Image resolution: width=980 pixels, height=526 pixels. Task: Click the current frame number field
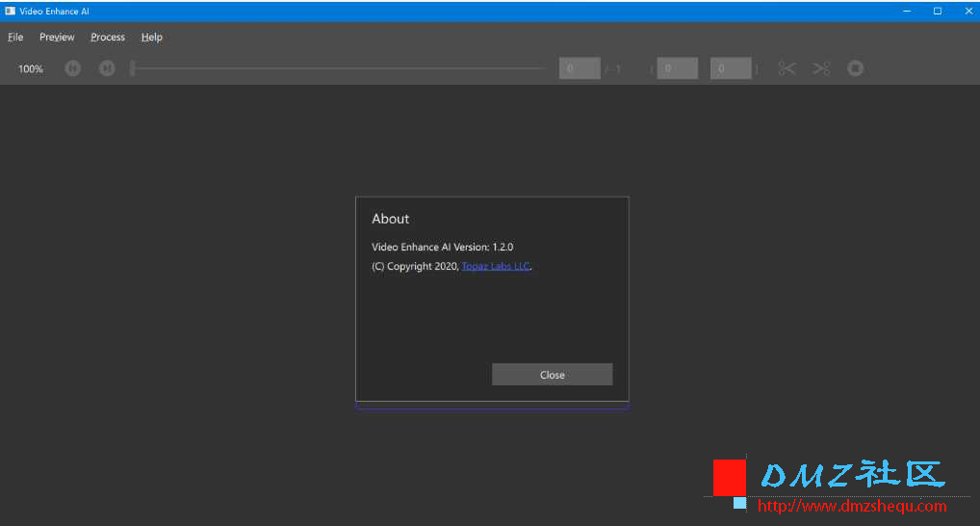pos(580,68)
